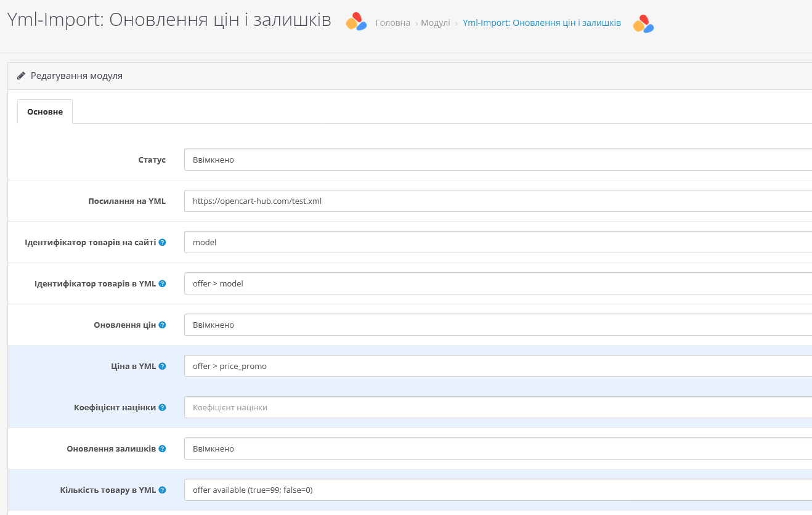812x515 pixels.
Task: Change the Оновлення цін selection
Action: 431,325
